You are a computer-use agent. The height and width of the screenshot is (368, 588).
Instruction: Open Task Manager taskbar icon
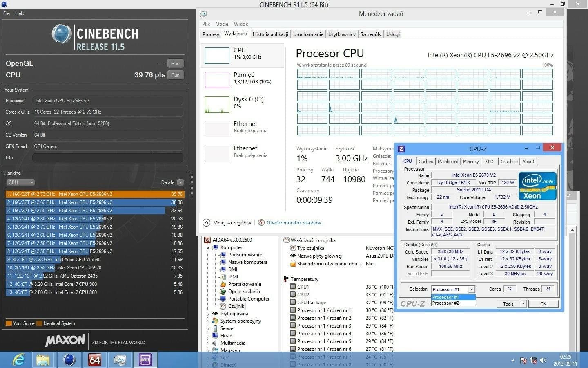coord(120,360)
